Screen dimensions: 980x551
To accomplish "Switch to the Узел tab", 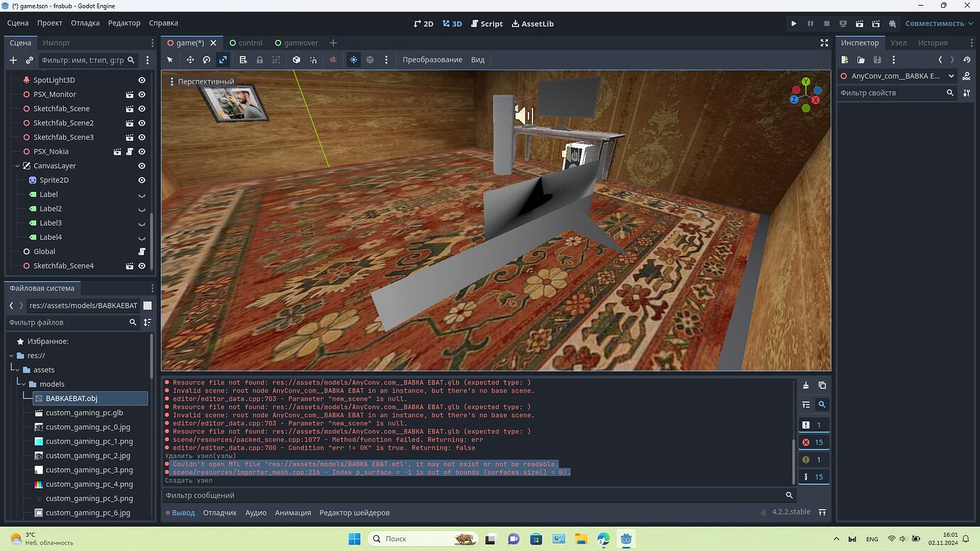I will (898, 43).
